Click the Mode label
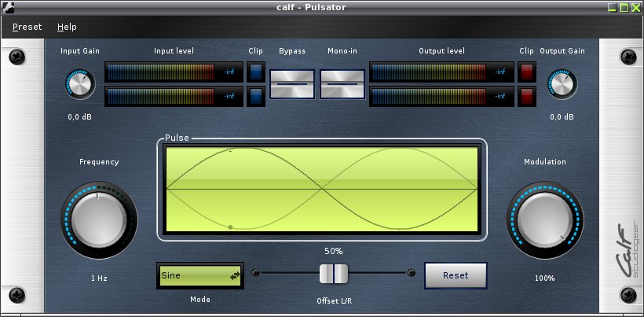The width and height of the screenshot is (644, 317). click(x=200, y=300)
